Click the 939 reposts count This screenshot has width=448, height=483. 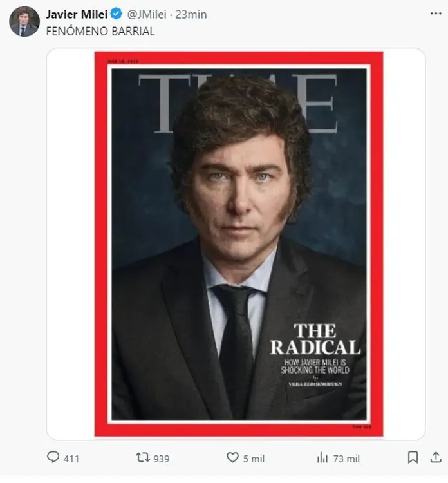tap(162, 459)
